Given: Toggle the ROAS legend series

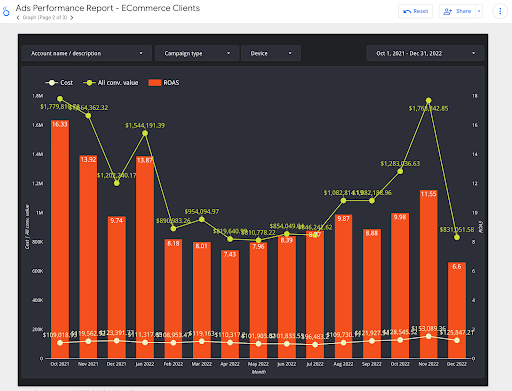Looking at the screenshot, I should point(164,83).
